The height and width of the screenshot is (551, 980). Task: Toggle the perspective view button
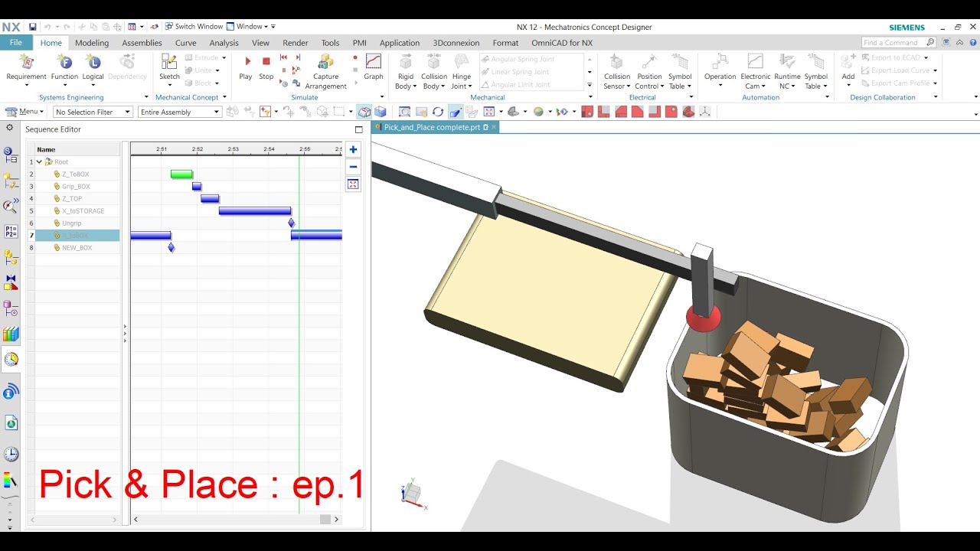click(456, 112)
